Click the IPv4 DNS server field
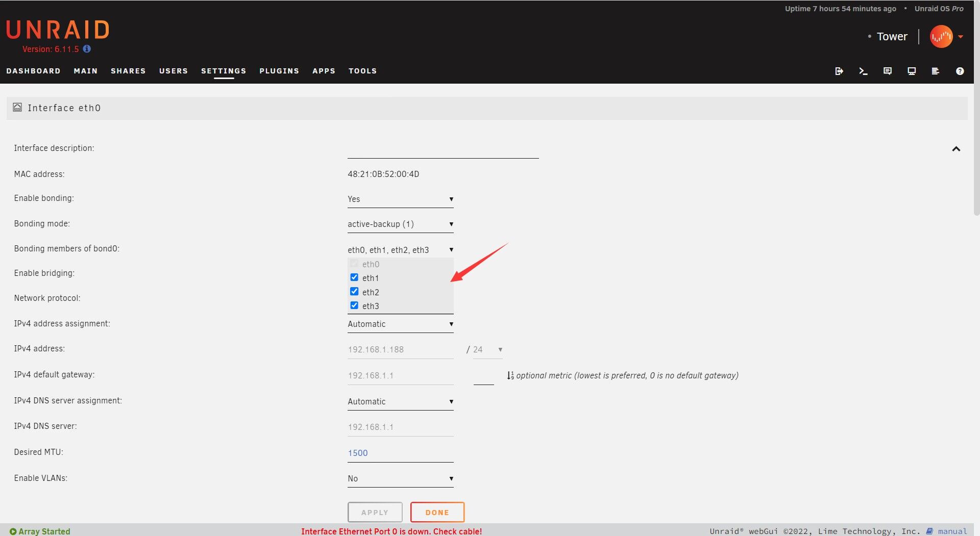This screenshot has height=536, width=980. pyautogui.click(x=401, y=427)
